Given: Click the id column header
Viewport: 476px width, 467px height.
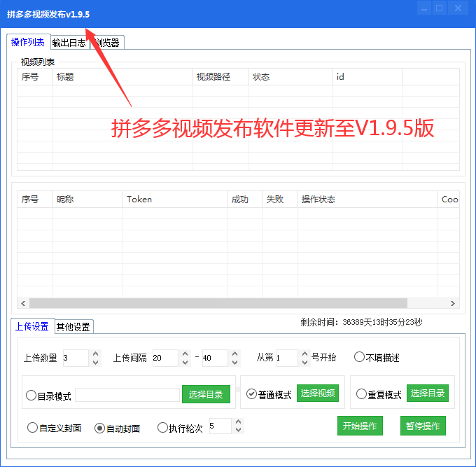Looking at the screenshot, I should tap(367, 77).
